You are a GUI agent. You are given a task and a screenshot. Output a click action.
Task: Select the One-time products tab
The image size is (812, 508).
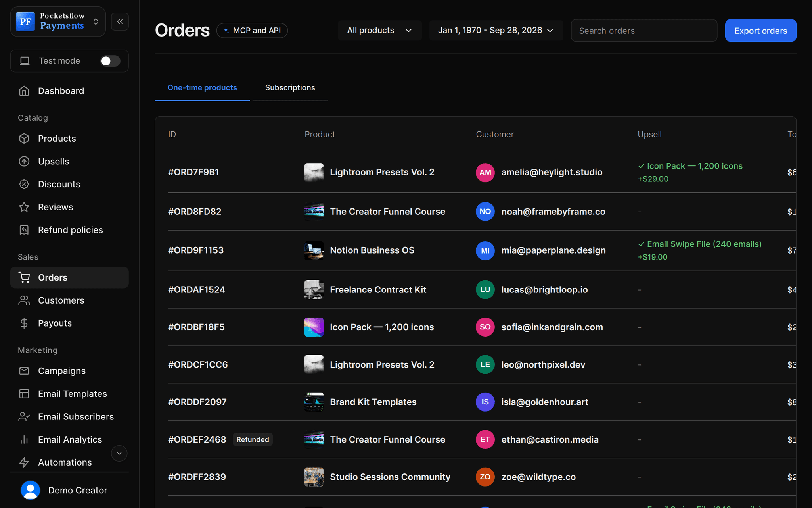pyautogui.click(x=202, y=87)
